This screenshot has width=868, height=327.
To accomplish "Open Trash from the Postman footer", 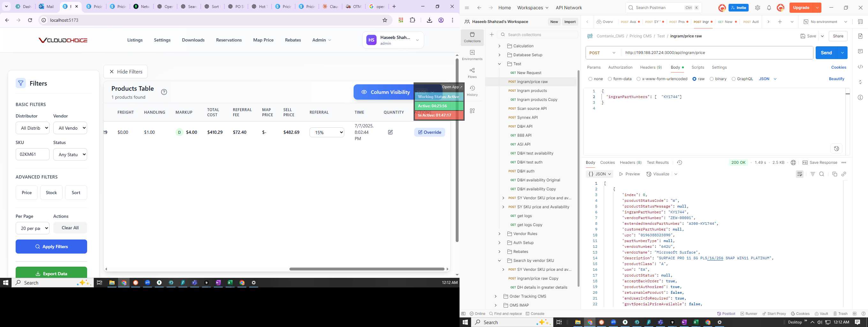I will click(840, 314).
